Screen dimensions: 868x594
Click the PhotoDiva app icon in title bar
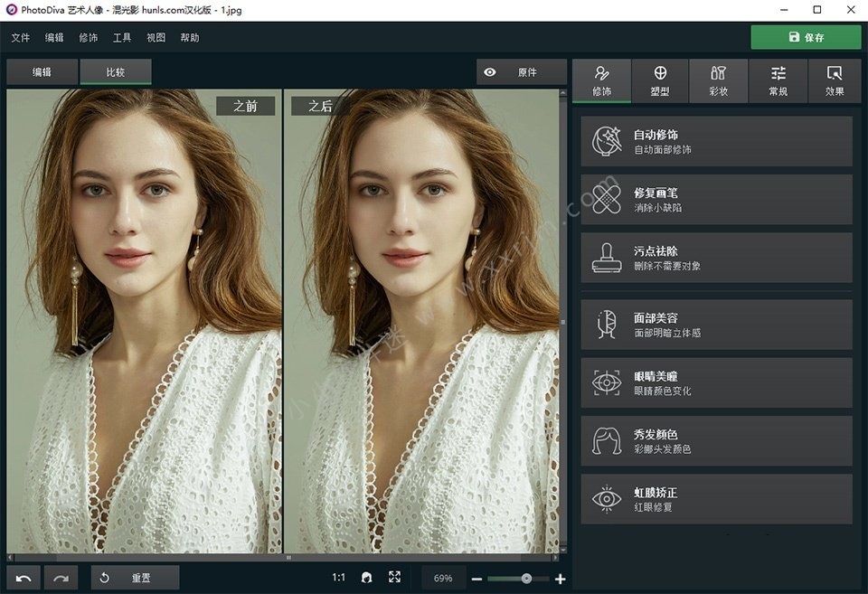tap(11, 9)
